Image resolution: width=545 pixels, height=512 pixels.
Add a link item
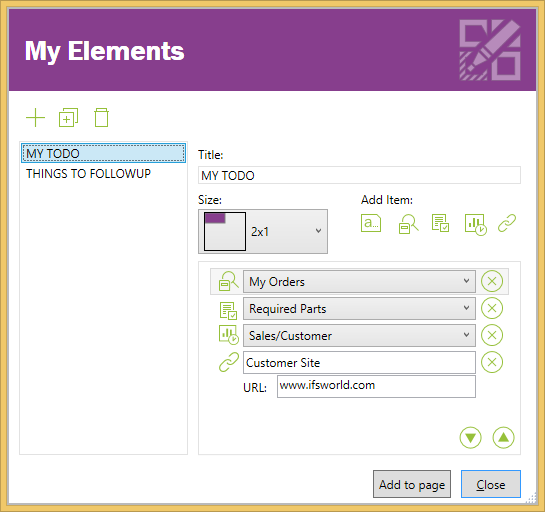(507, 223)
